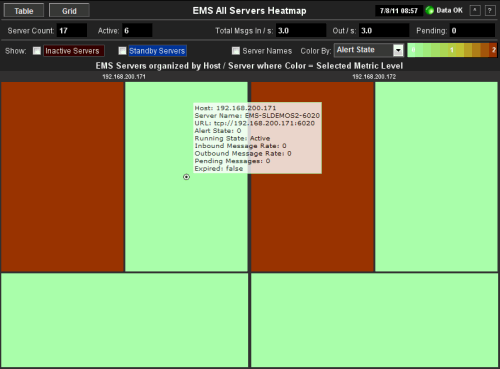Click the EMS All Servers Heatmap title

coord(249,11)
